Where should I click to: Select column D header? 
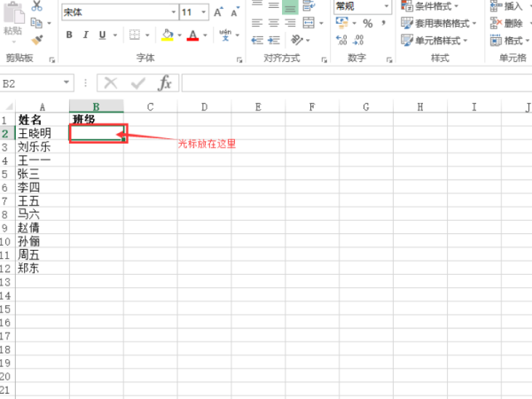click(204, 106)
